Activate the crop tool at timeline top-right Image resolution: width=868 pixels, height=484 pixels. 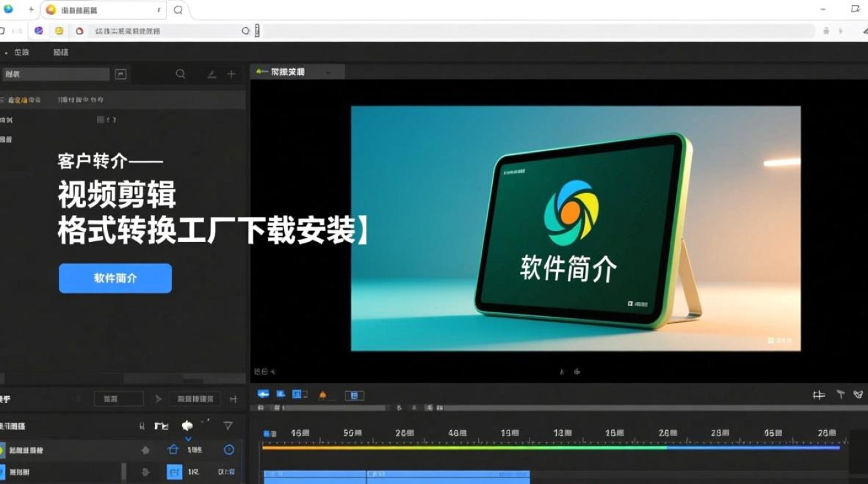click(818, 394)
